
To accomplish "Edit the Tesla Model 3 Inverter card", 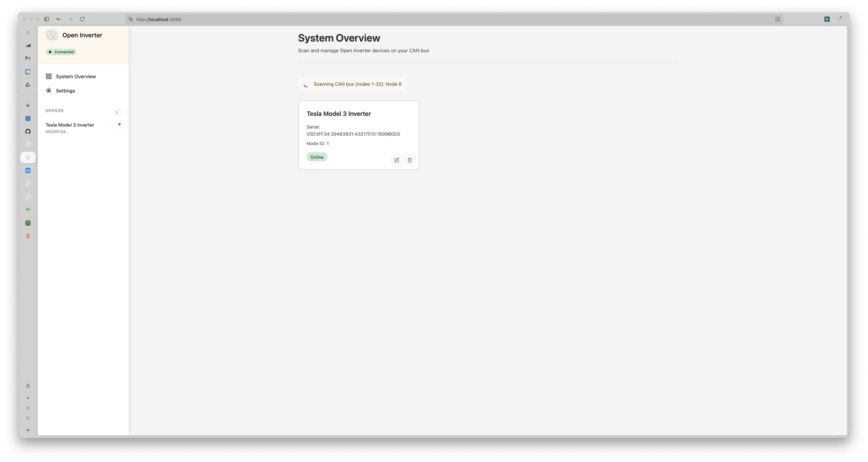I will (x=396, y=160).
